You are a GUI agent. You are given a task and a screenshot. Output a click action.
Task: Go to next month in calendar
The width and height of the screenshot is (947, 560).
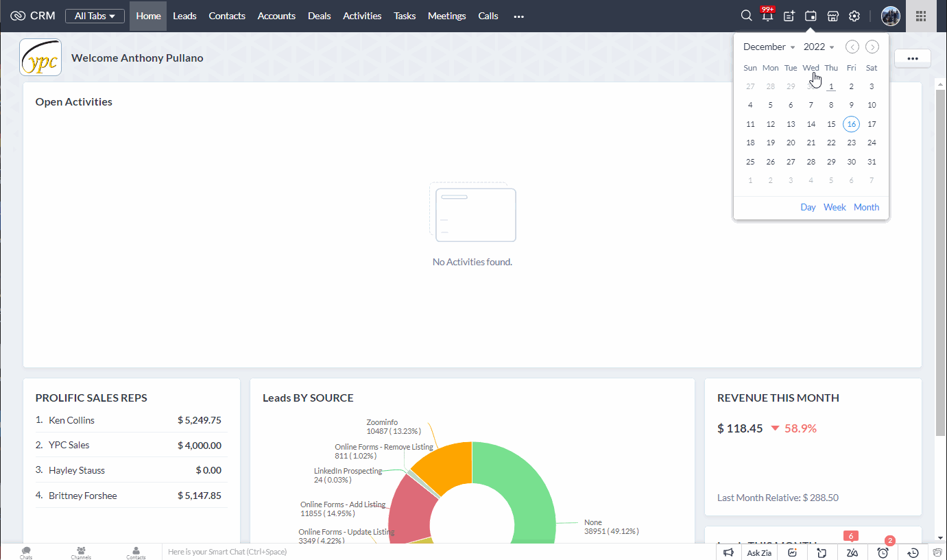(x=872, y=47)
